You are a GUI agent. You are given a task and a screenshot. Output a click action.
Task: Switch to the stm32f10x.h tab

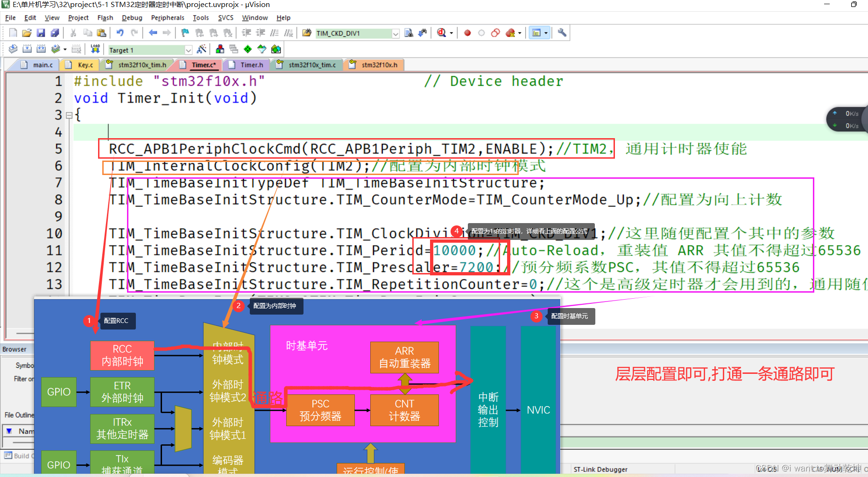pyautogui.click(x=374, y=65)
